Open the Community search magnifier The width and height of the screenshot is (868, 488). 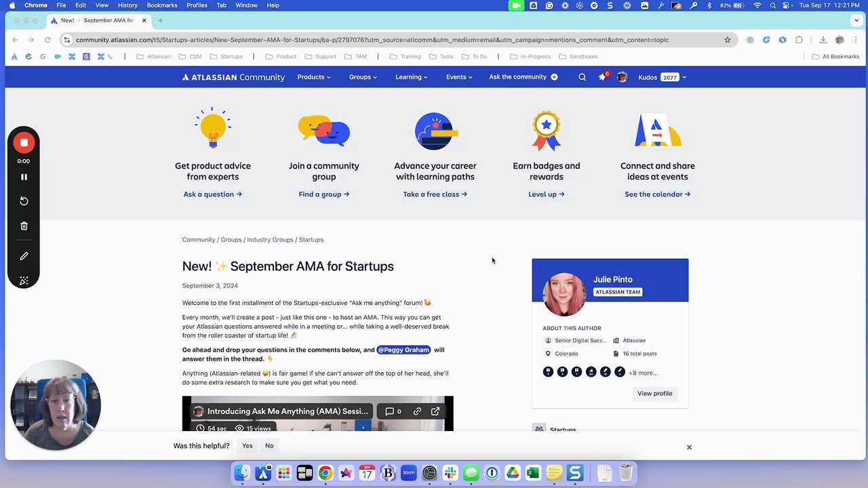pos(582,77)
